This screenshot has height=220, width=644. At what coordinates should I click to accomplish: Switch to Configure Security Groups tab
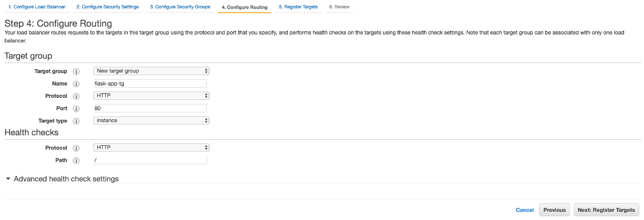coord(180,7)
